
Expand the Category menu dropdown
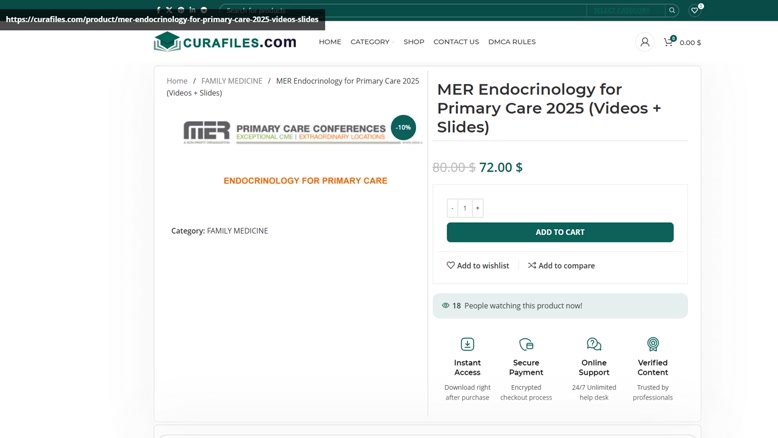click(x=372, y=42)
